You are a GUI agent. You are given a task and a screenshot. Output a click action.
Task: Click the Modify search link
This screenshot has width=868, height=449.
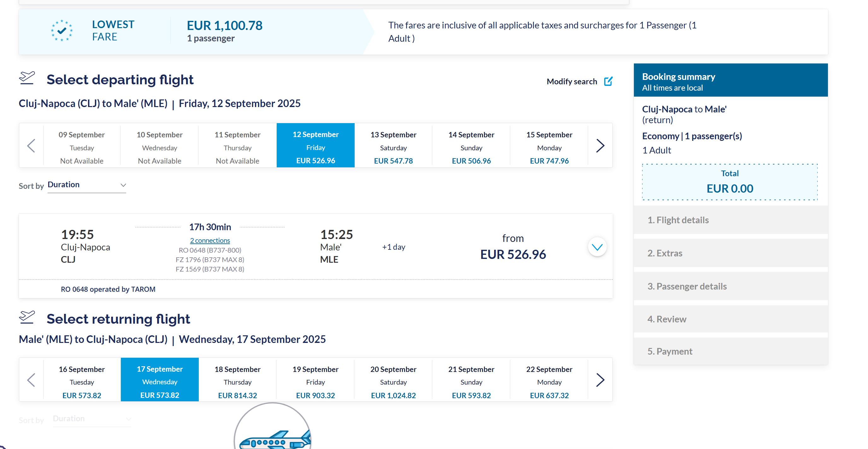571,81
